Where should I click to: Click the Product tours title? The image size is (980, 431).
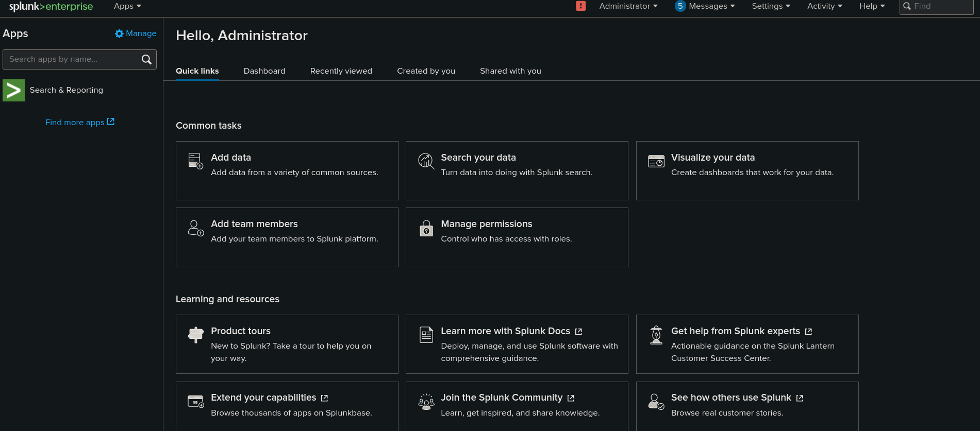pyautogui.click(x=241, y=331)
